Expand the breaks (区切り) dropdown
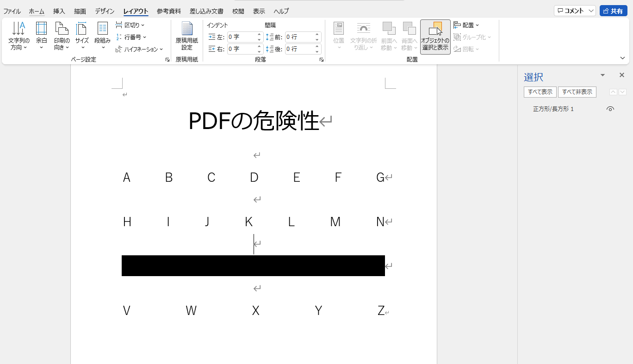Image resolution: width=633 pixels, height=364 pixels. tap(130, 25)
